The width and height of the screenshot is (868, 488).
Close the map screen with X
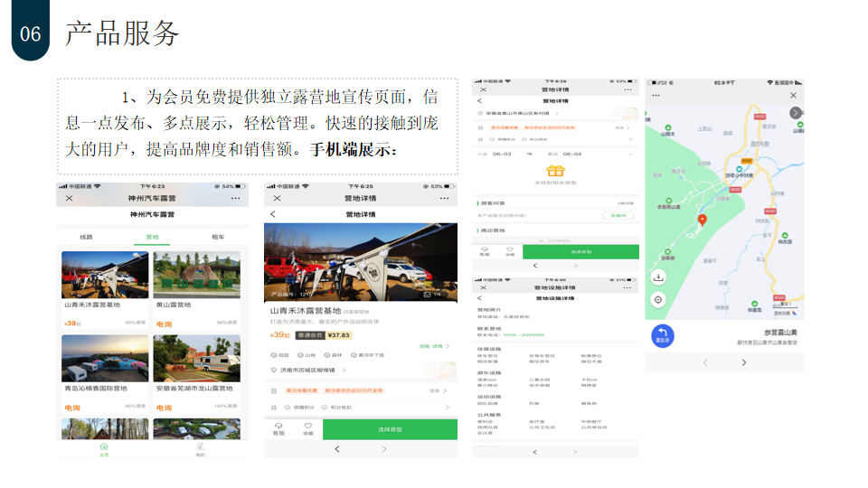click(793, 95)
